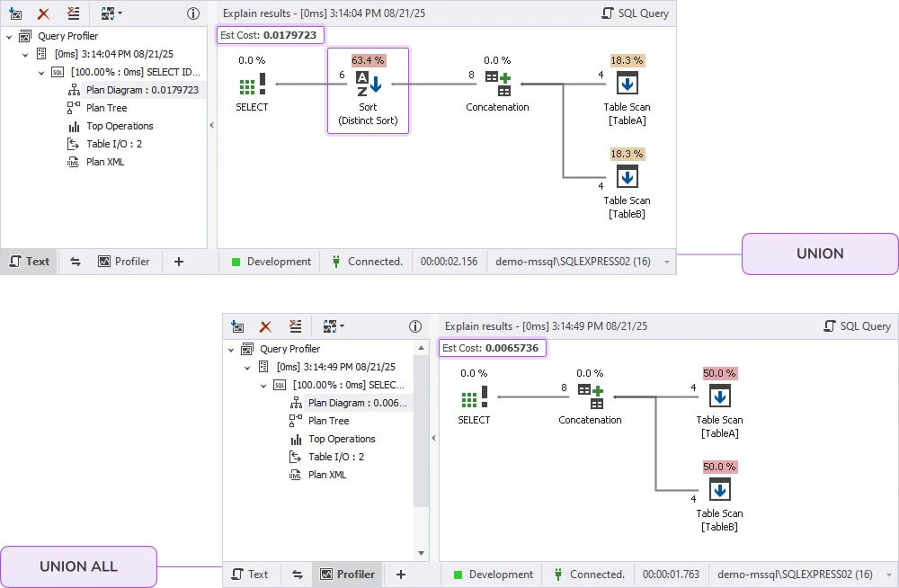
Task: Click 63.4 % cost badge on Sort node
Action: pos(368,60)
